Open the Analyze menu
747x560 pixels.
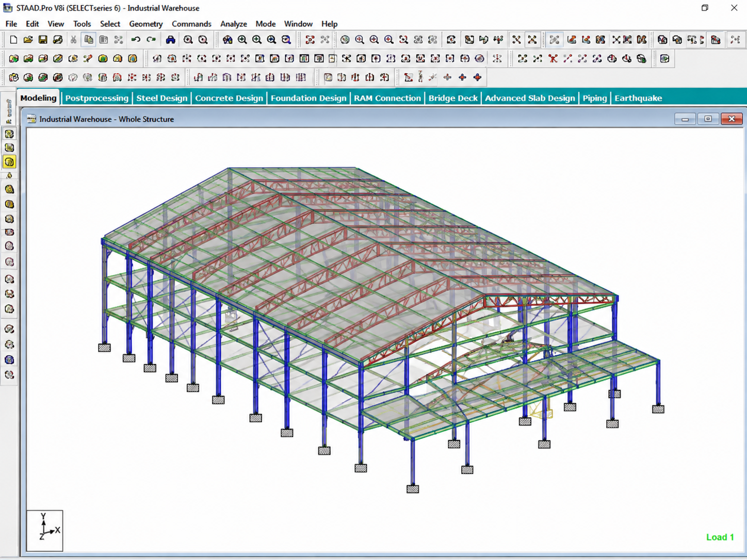pos(234,24)
